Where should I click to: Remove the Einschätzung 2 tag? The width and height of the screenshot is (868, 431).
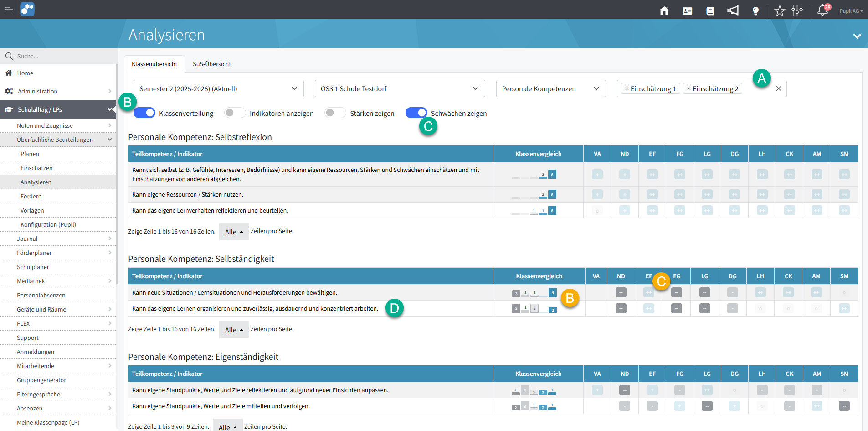click(689, 88)
